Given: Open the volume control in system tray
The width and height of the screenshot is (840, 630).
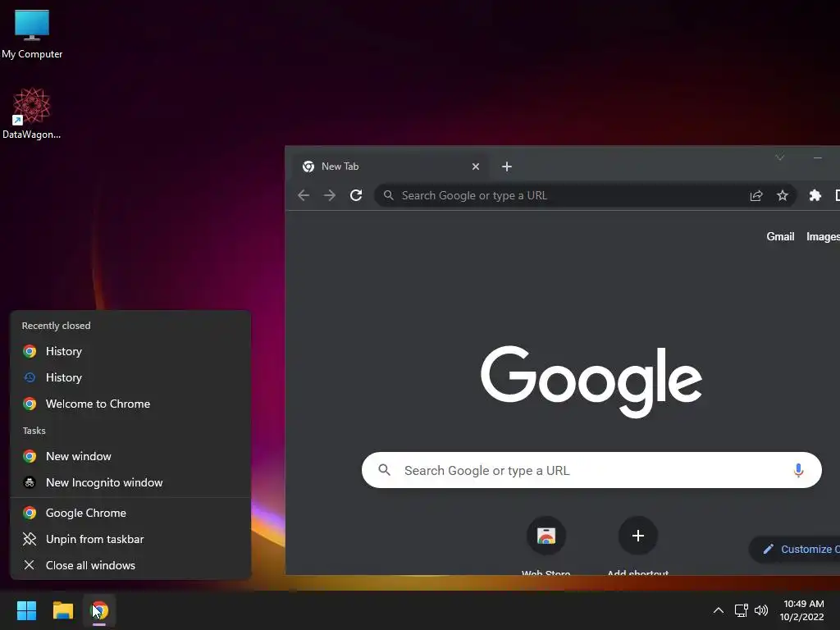Looking at the screenshot, I should (760, 610).
